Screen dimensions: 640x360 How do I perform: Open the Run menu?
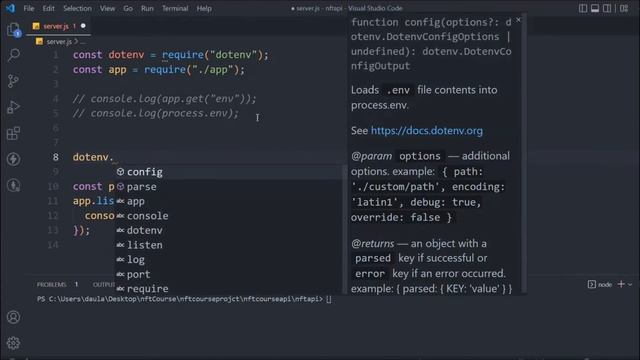click(147, 8)
